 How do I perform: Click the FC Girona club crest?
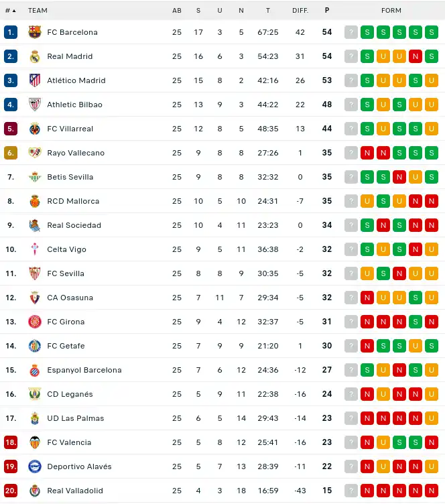[35, 322]
